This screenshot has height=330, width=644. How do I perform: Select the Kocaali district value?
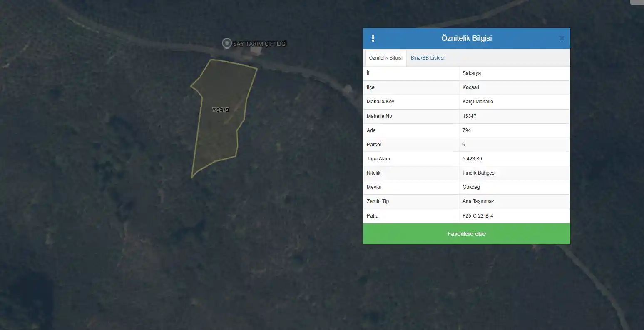click(471, 87)
